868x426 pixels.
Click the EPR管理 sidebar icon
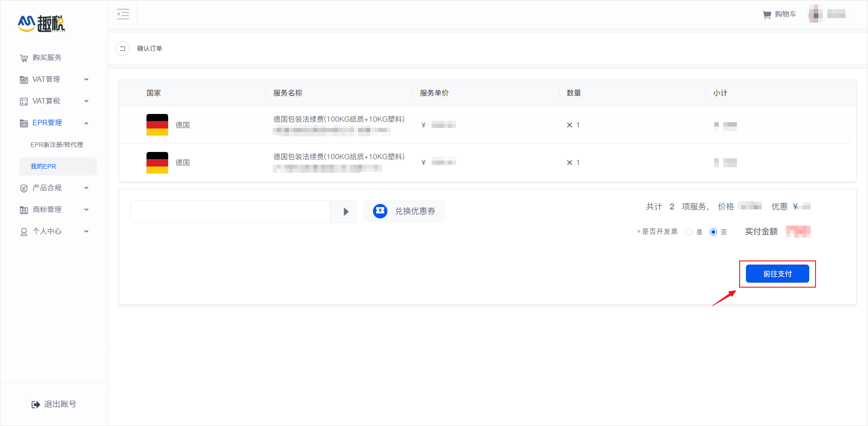(24, 123)
